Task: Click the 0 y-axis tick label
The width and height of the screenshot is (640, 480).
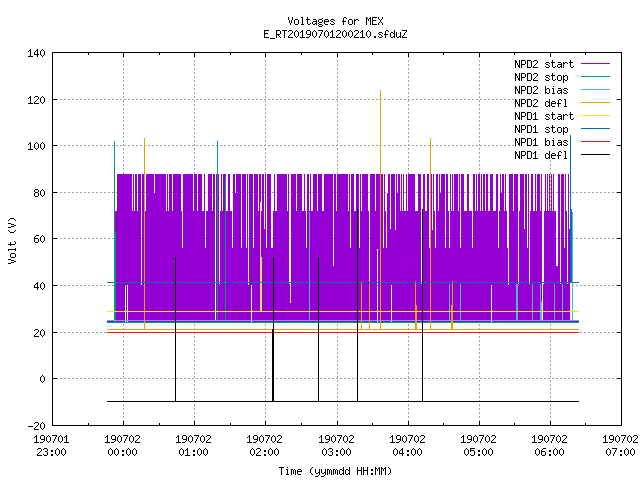Action: coord(42,379)
